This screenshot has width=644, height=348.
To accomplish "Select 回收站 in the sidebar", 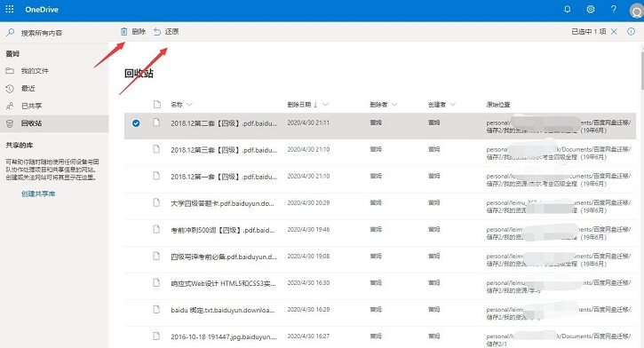I will 54,123.
